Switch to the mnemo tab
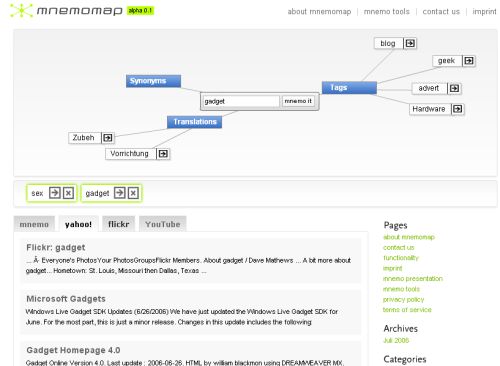The image size is (500, 366). click(x=34, y=224)
